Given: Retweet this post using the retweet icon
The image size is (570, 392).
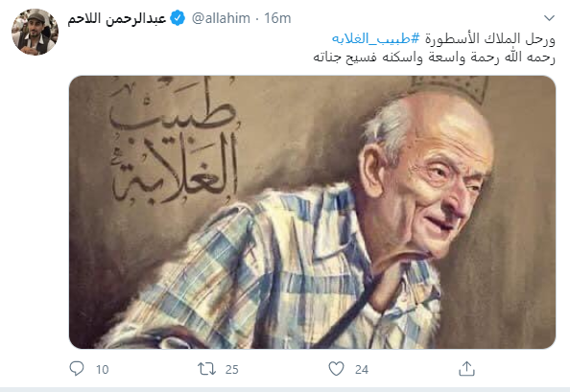Looking at the screenshot, I should [x=207, y=369].
